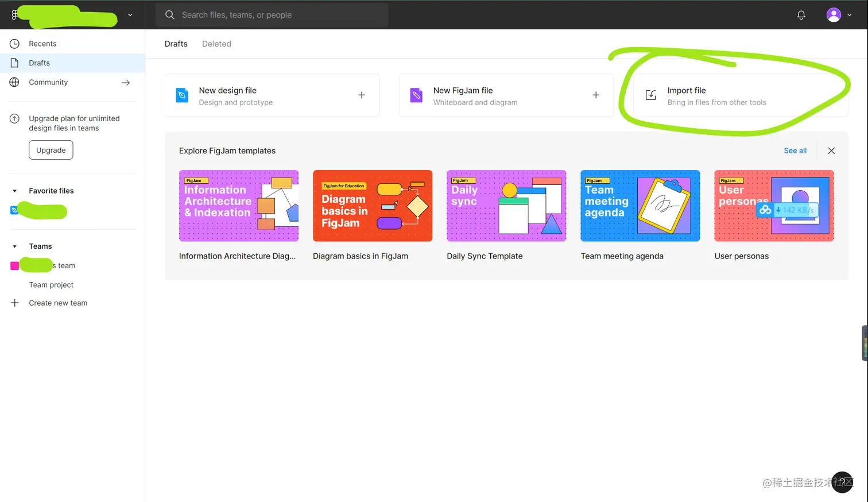868x502 pixels.
Task: Click the New FigJam file title text
Action: pyautogui.click(x=463, y=90)
